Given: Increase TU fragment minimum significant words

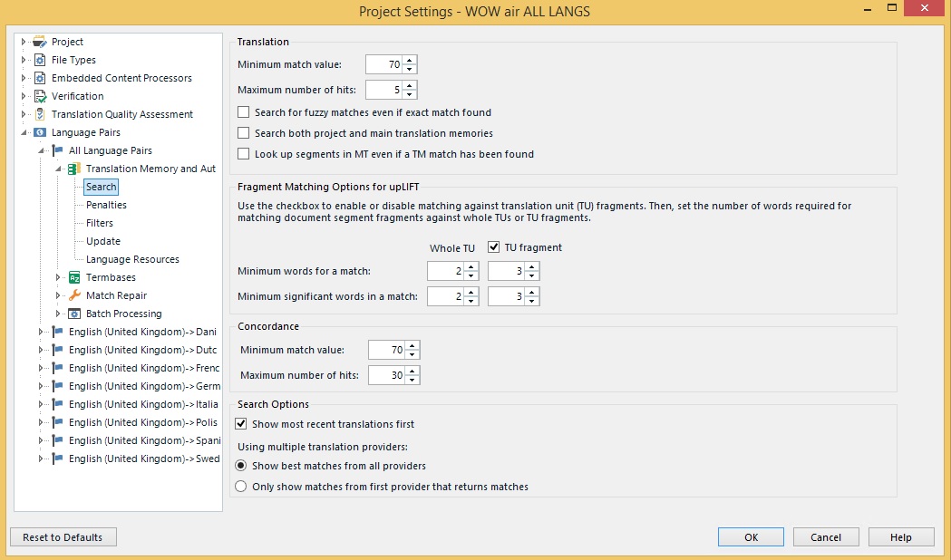Looking at the screenshot, I should [x=531, y=292].
